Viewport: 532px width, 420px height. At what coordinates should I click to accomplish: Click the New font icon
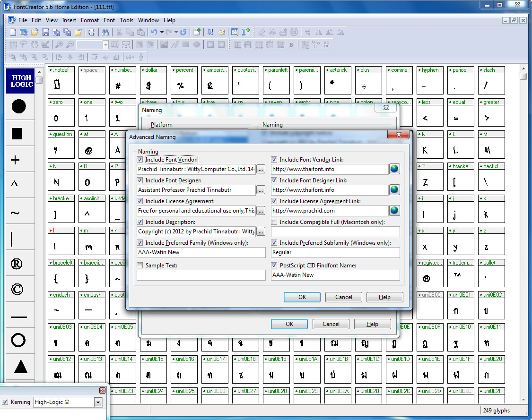point(13,32)
